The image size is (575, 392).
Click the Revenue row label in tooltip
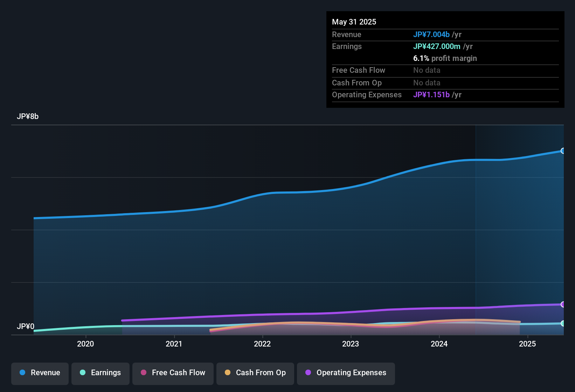pos(347,34)
